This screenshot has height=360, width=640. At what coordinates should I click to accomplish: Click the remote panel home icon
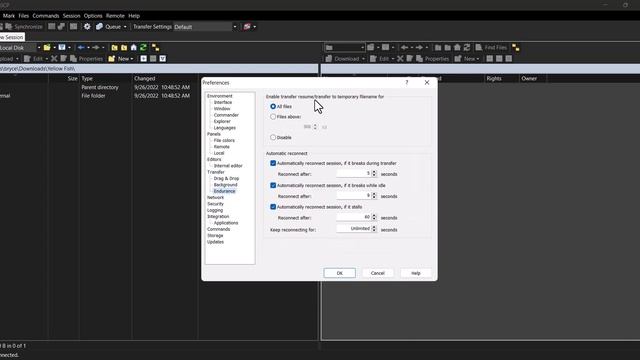click(x=457, y=48)
